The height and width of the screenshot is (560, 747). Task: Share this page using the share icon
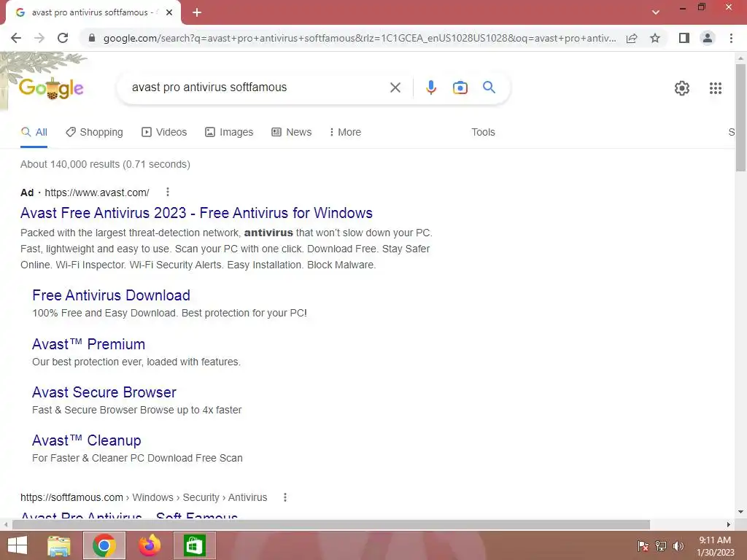coord(632,38)
